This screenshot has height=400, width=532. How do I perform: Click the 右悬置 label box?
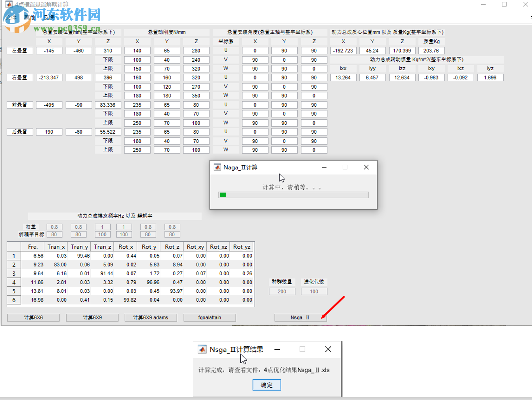point(20,77)
